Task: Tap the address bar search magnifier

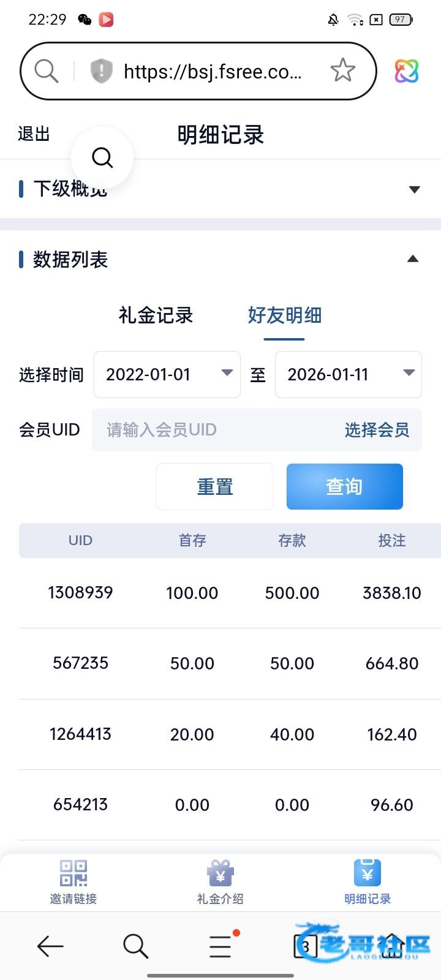Action: (46, 71)
